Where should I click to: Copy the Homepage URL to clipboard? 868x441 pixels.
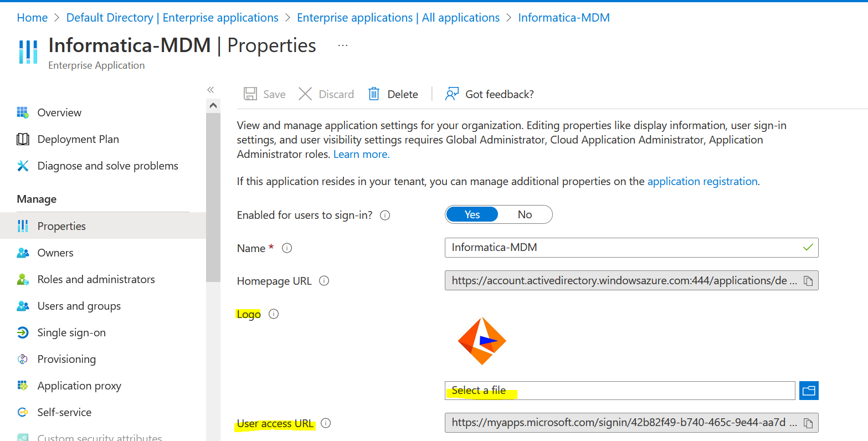808,281
